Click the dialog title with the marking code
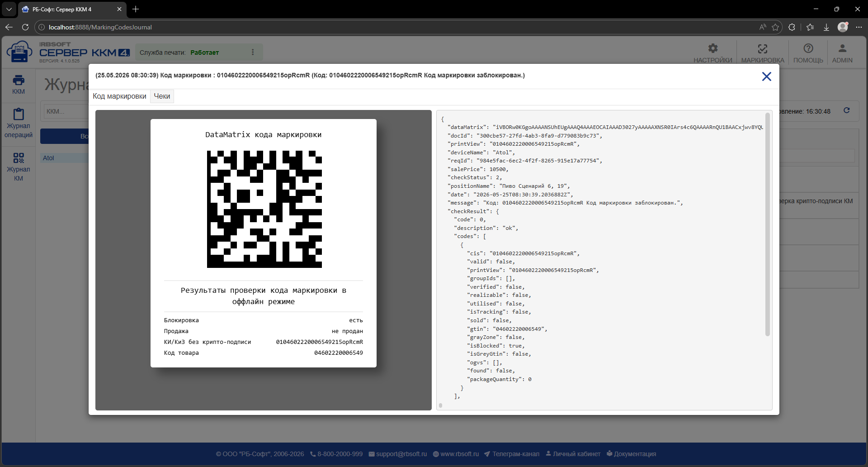 (x=310, y=75)
